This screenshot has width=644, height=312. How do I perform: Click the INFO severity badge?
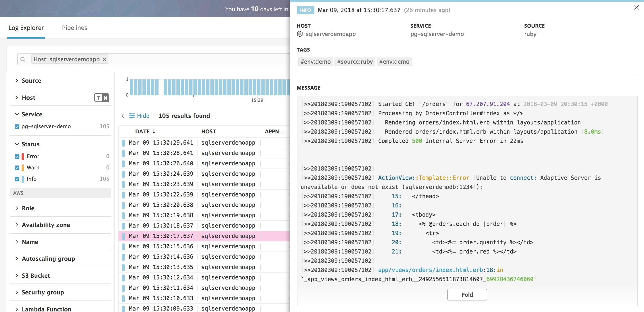[305, 10]
